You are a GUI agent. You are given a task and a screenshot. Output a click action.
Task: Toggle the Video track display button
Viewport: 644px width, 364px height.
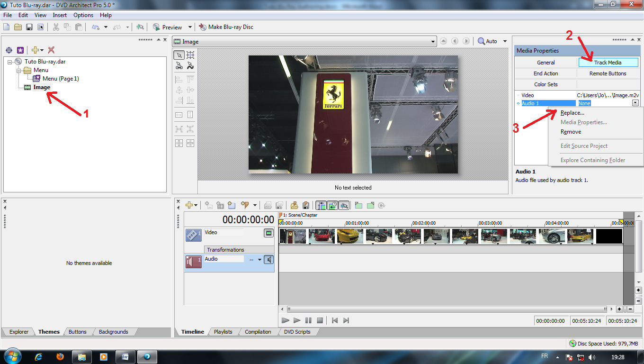coord(268,233)
